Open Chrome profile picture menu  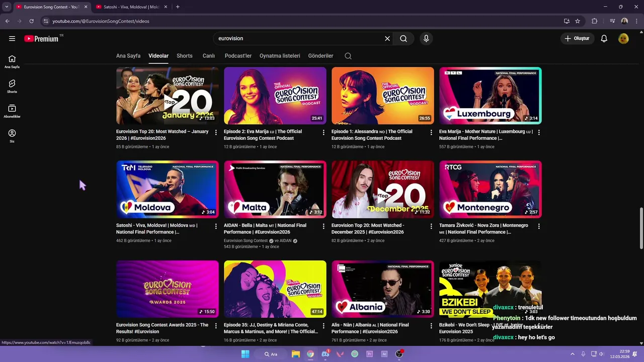(x=624, y=21)
